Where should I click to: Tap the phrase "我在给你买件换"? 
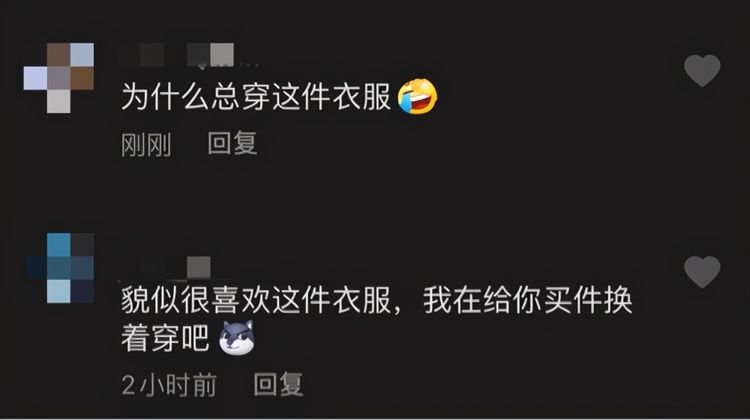[x=528, y=300]
